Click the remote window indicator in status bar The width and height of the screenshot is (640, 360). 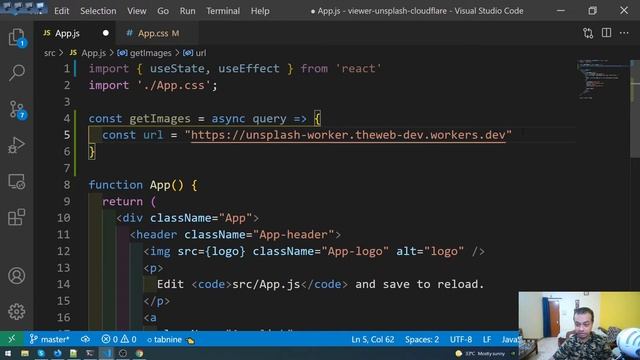(x=11, y=339)
